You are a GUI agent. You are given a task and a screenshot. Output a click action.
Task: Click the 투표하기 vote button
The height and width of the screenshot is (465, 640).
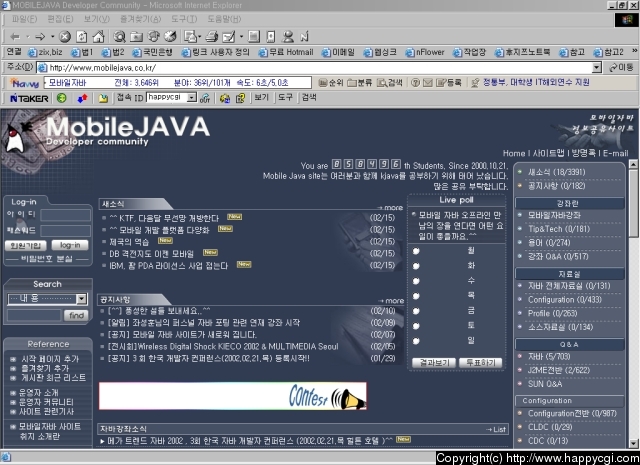coord(481,363)
